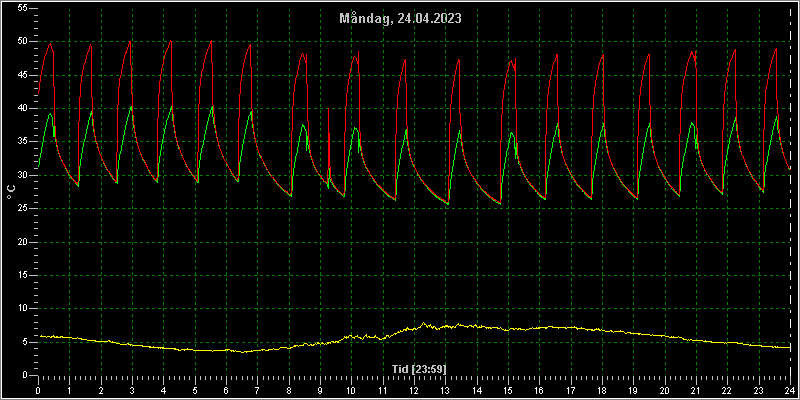The height and width of the screenshot is (400, 800).
Task: Select hour 12 on the time axis
Action: click(x=414, y=390)
